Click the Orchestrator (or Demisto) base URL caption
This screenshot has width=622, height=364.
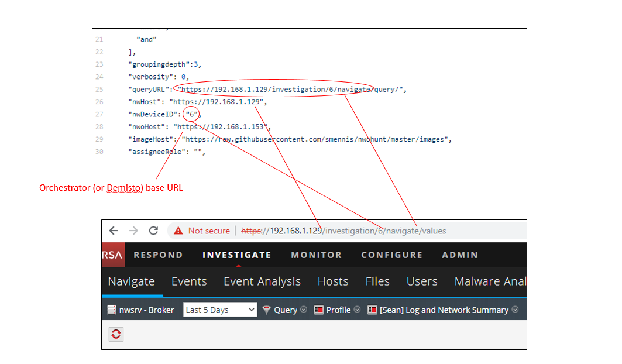click(x=111, y=188)
